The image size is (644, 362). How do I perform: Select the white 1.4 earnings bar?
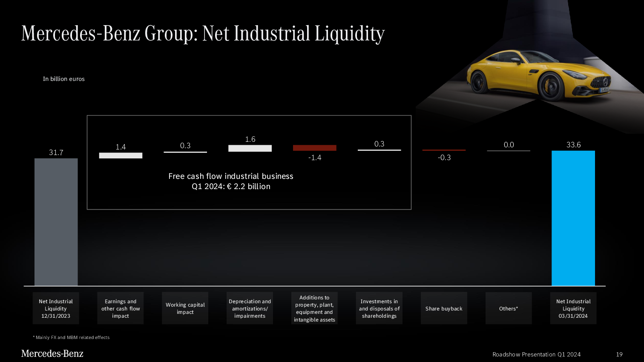point(121,155)
